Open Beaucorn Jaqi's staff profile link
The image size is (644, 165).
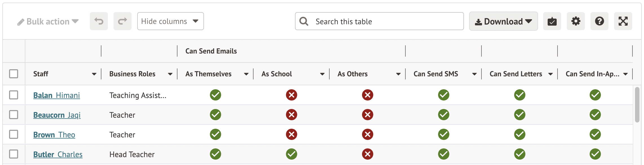pos(57,115)
